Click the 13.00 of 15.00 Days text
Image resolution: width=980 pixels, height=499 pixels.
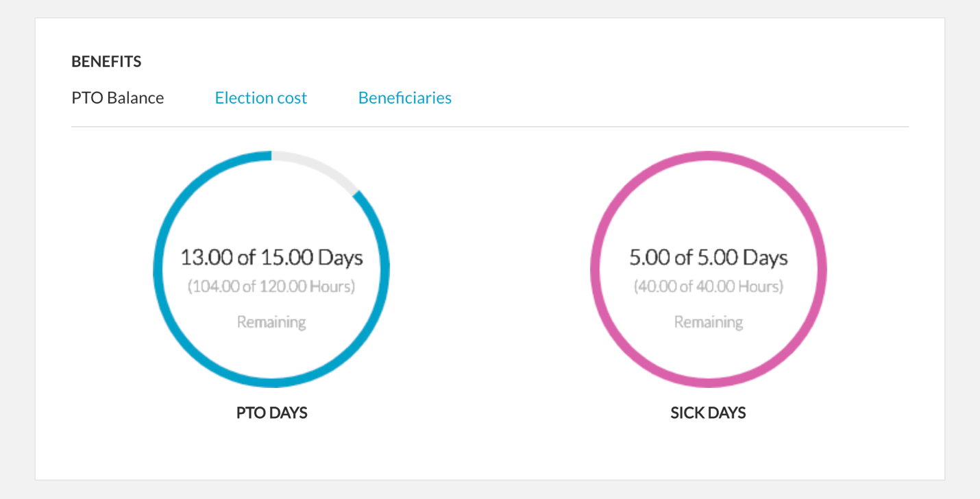point(271,258)
